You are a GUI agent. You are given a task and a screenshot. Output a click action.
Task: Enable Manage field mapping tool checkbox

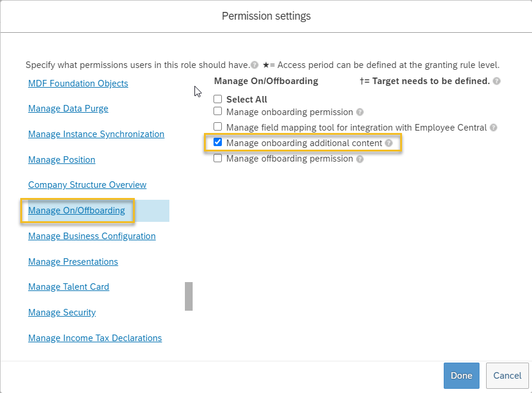click(218, 126)
